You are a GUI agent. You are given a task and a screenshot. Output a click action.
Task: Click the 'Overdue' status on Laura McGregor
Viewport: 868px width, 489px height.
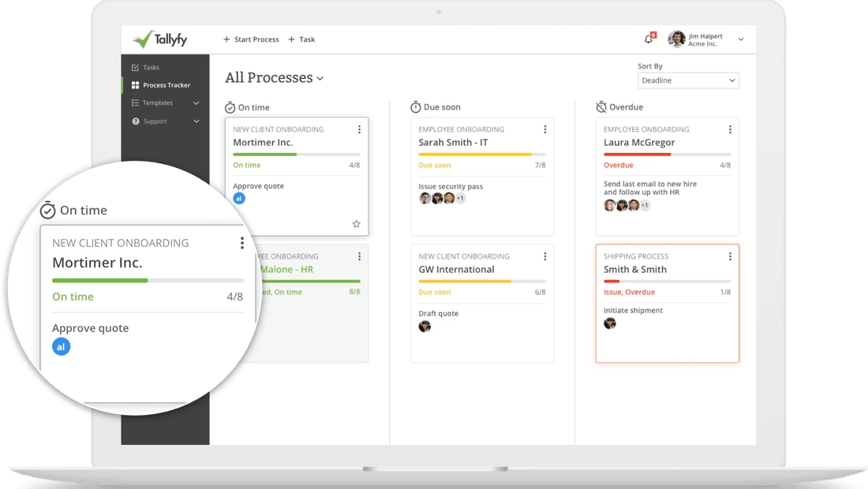click(619, 166)
